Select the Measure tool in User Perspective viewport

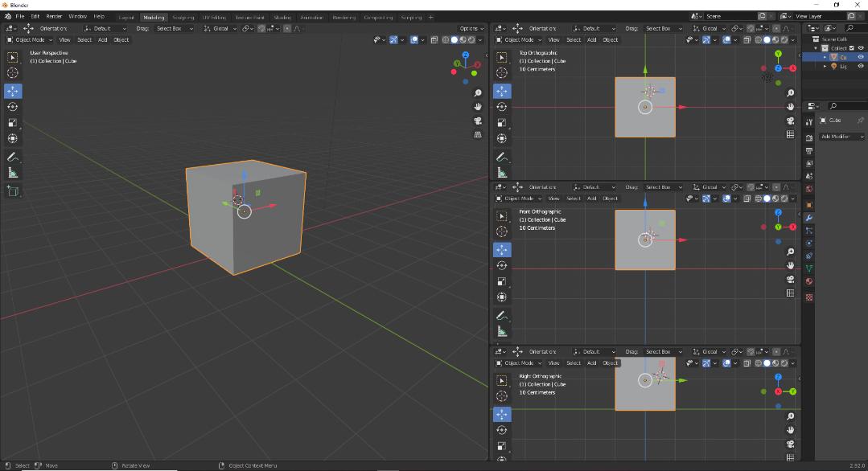pyautogui.click(x=13, y=173)
